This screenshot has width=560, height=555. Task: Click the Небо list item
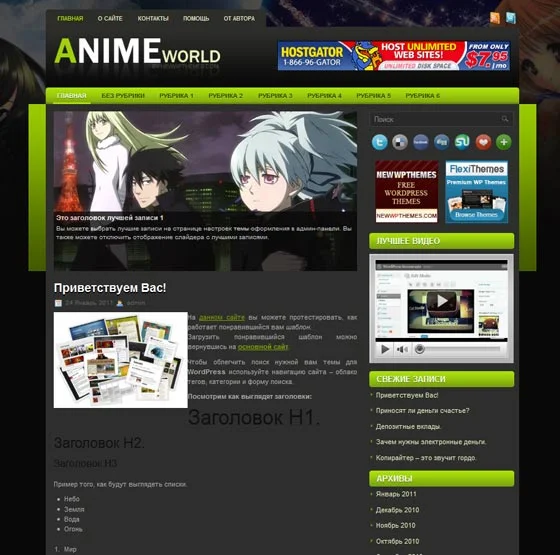click(72, 499)
